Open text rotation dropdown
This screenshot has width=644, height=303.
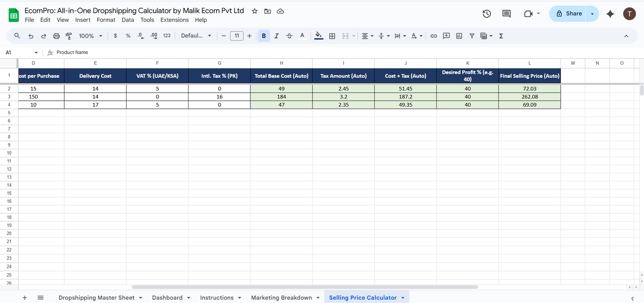pos(417,36)
